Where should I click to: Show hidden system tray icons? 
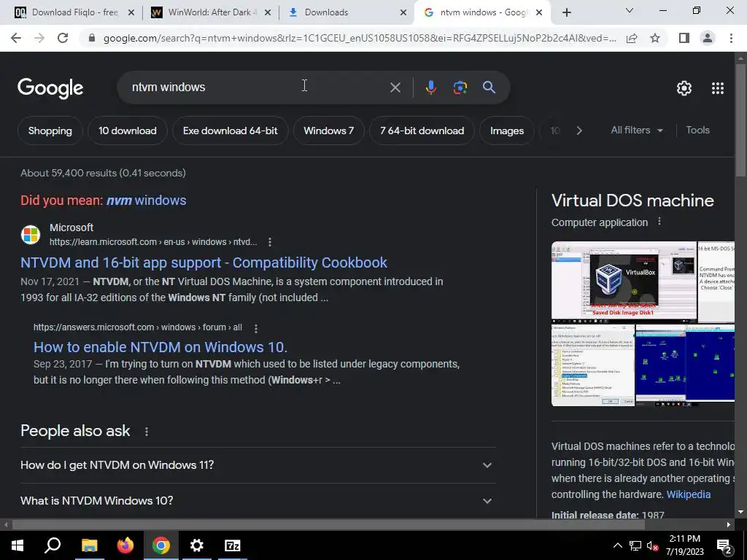[x=617, y=545]
